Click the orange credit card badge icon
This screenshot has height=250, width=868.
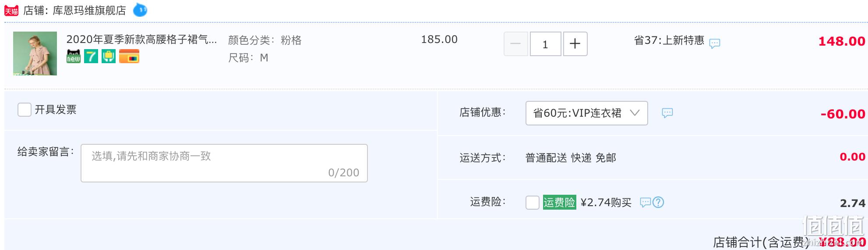[x=129, y=57]
